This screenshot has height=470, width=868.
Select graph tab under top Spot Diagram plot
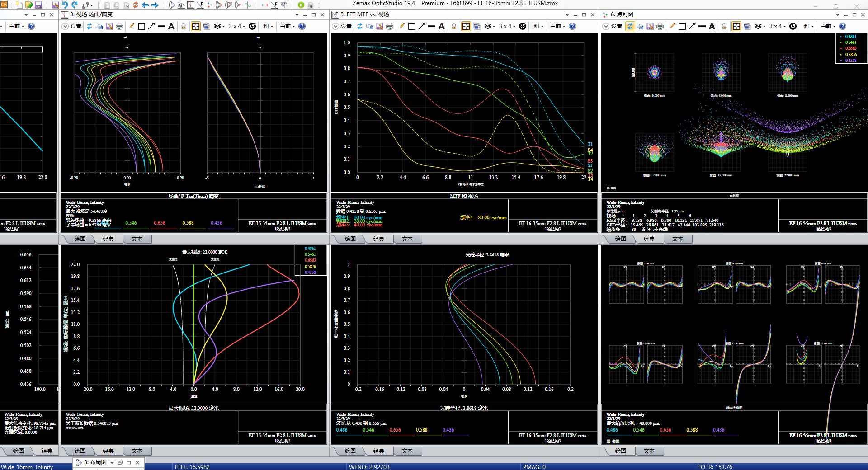pyautogui.click(x=621, y=239)
